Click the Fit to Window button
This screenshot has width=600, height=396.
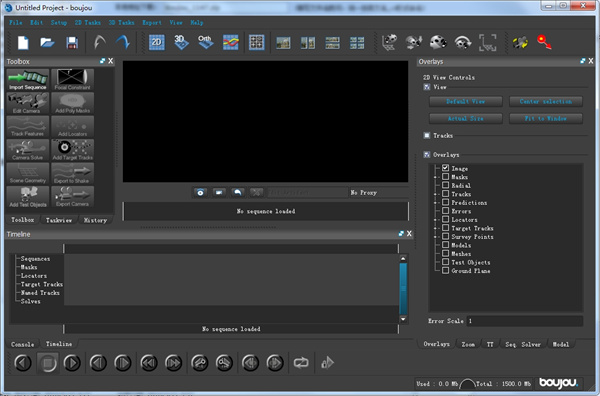coord(546,119)
